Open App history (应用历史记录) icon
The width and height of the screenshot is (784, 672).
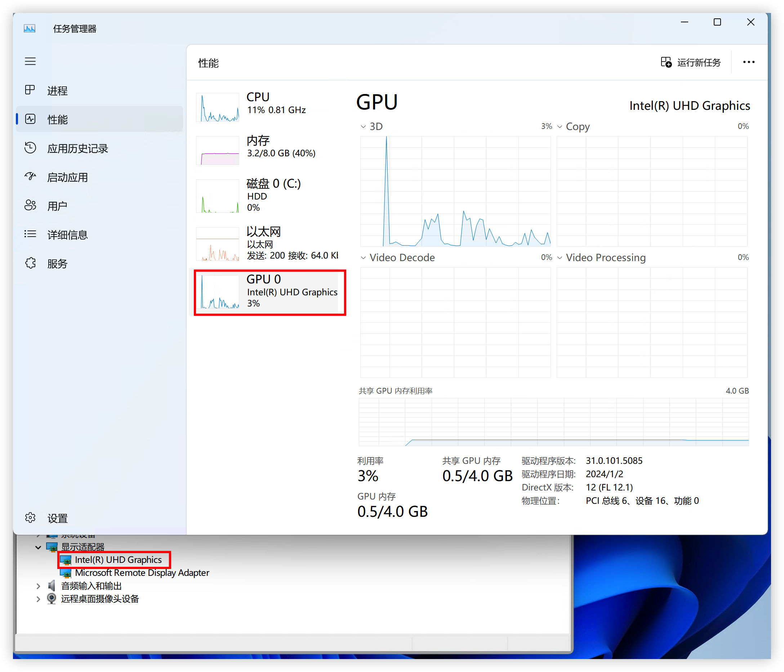[x=30, y=148]
